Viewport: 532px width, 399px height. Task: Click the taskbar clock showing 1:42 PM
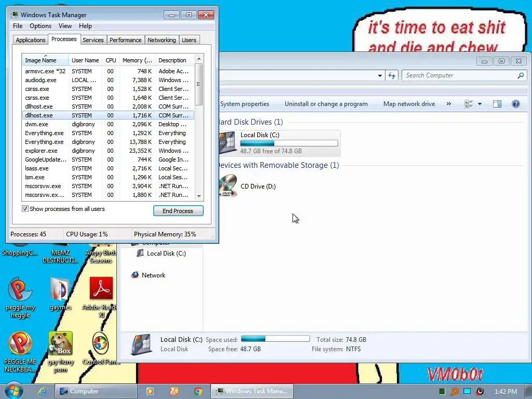point(506,391)
